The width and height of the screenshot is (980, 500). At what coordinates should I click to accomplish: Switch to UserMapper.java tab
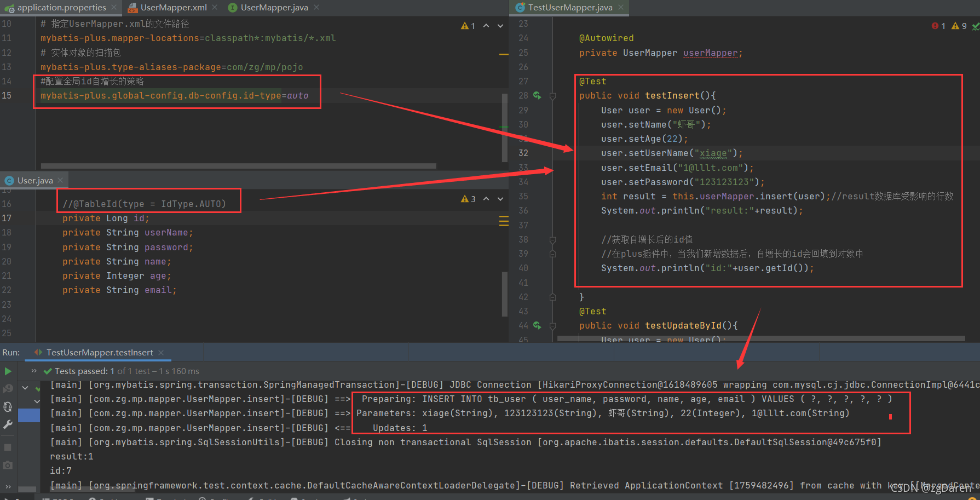click(x=274, y=8)
